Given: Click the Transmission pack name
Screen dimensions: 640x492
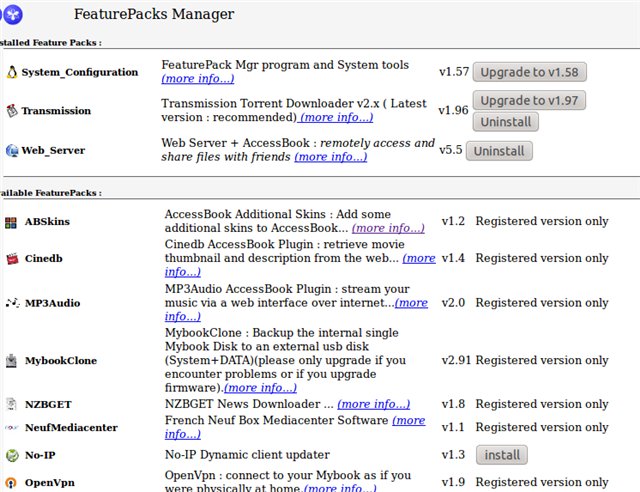Looking at the screenshot, I should coord(56,111).
